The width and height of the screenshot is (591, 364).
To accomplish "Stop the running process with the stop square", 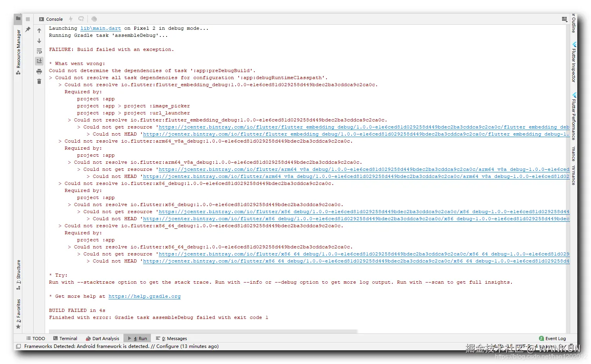I will pos(28,19).
